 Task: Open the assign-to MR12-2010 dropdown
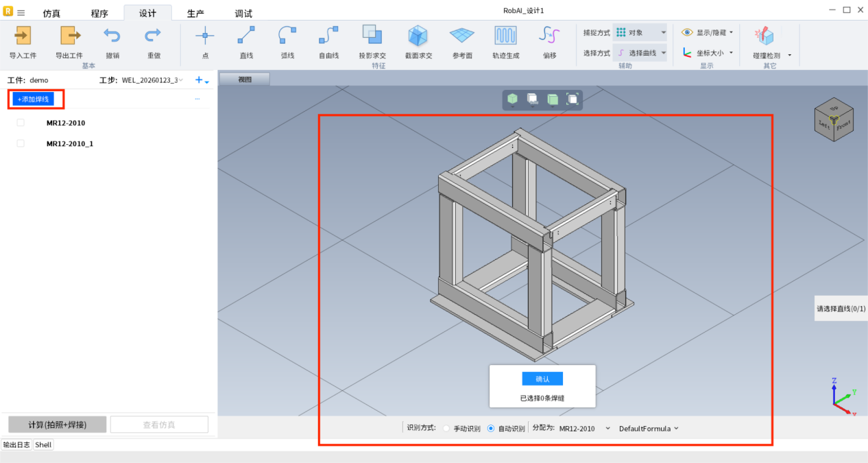tap(584, 429)
